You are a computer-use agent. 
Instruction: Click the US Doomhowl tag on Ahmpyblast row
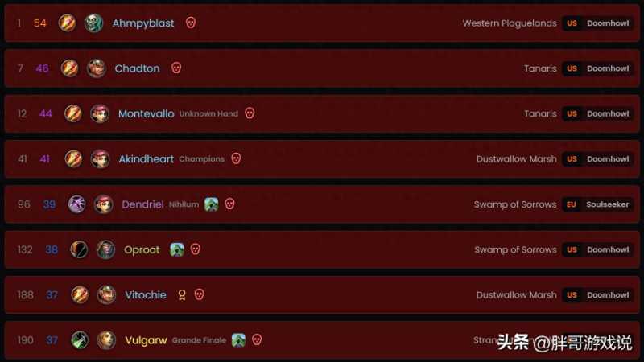[x=597, y=23]
